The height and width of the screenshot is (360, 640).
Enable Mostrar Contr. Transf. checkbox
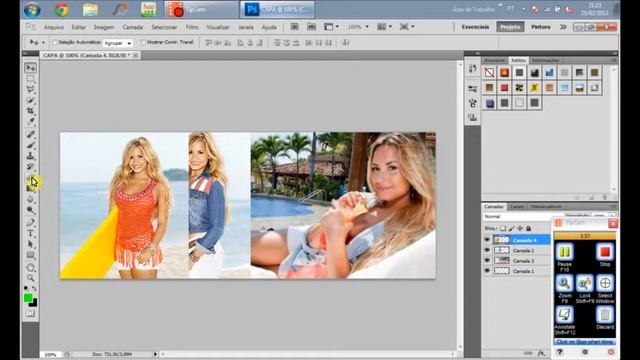pos(143,42)
